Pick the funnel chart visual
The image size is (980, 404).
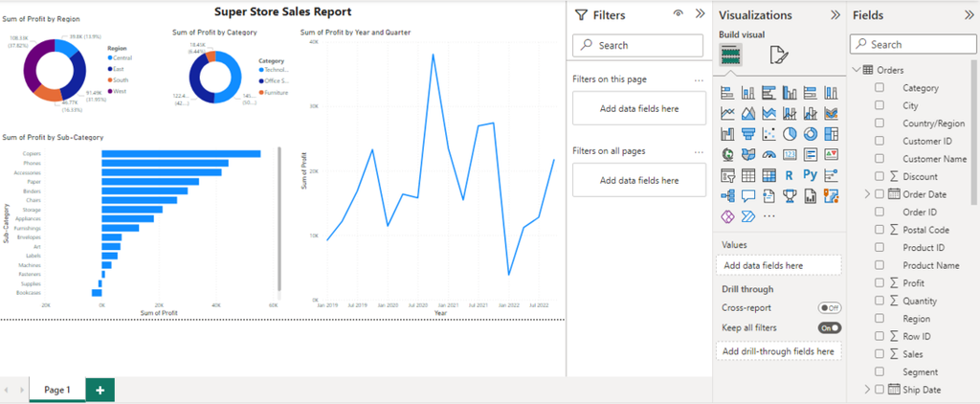748,134
